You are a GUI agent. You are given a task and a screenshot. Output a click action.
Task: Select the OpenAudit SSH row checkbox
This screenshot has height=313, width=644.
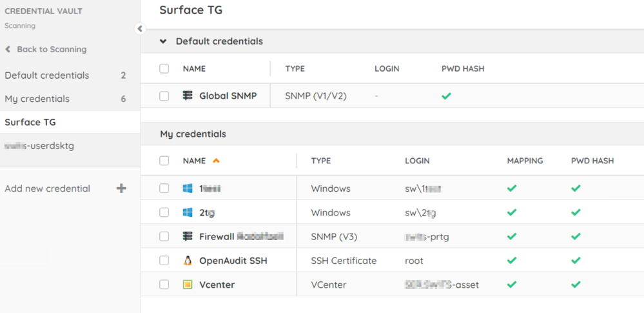[x=164, y=261]
